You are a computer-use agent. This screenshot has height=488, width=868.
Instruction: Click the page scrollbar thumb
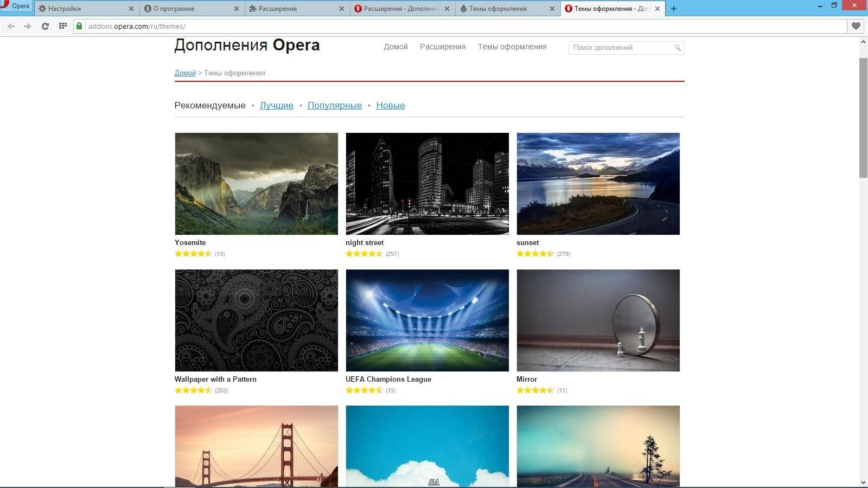coord(863,117)
